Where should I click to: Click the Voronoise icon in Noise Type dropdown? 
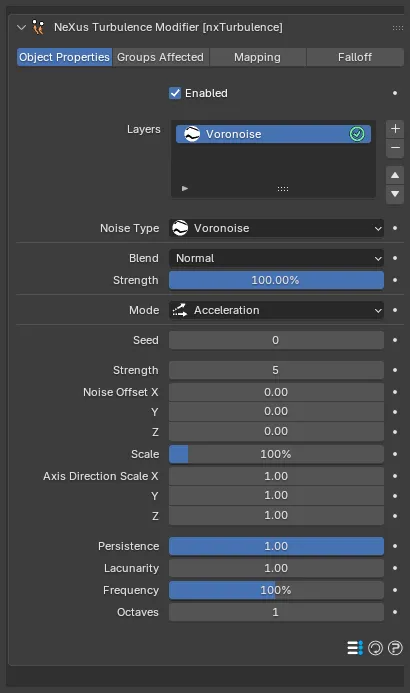180,228
